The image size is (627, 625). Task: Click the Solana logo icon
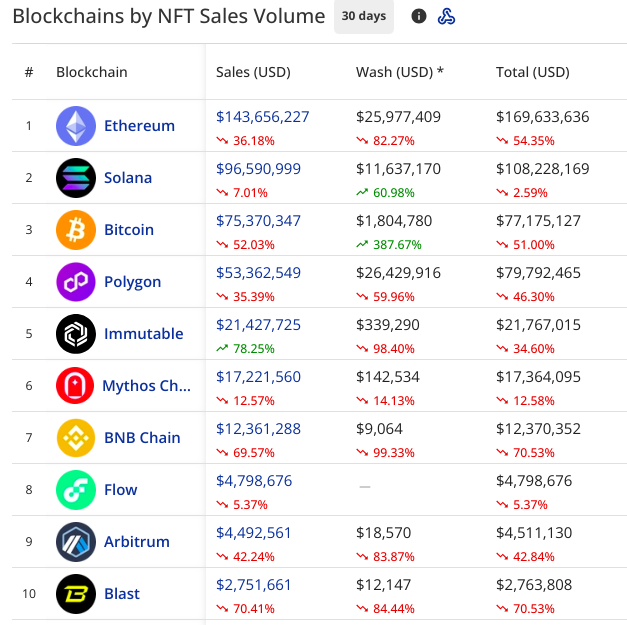[76, 178]
